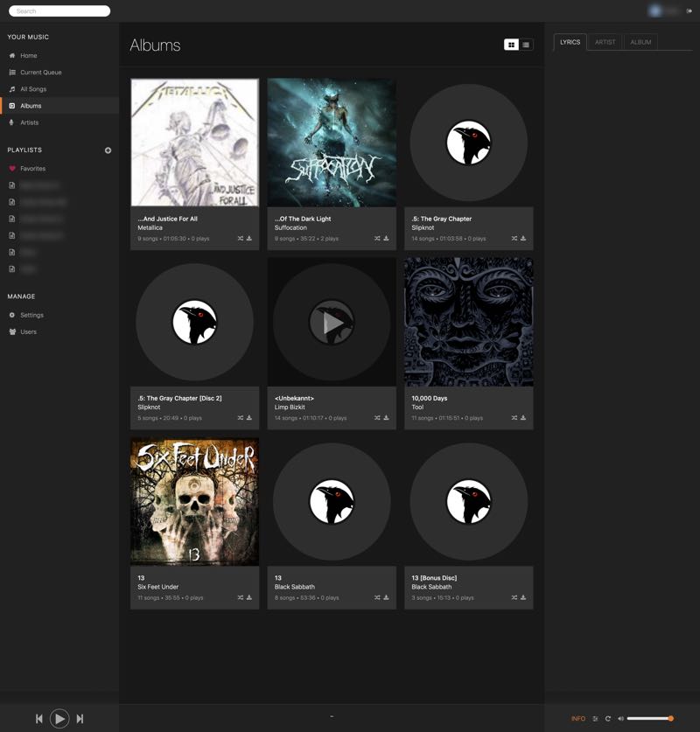The height and width of the screenshot is (732, 700).
Task: Shuffle the ...And Justice For All album
Action: point(240,239)
